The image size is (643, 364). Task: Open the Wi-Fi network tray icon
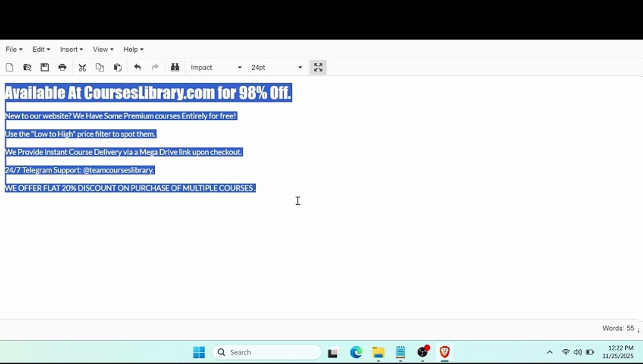[566, 352]
